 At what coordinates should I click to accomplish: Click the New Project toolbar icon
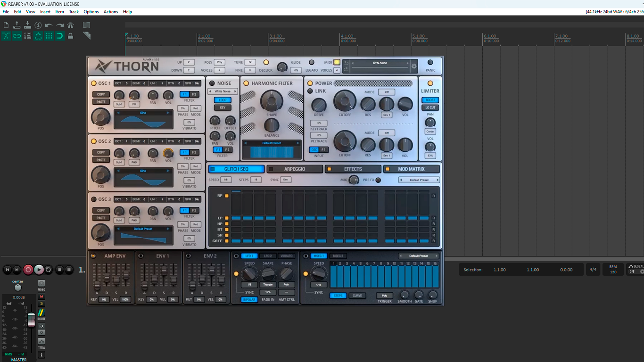tap(6, 25)
